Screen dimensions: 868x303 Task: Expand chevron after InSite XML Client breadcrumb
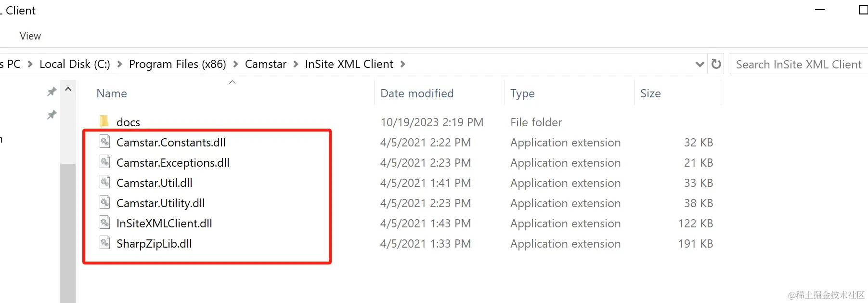click(x=402, y=64)
